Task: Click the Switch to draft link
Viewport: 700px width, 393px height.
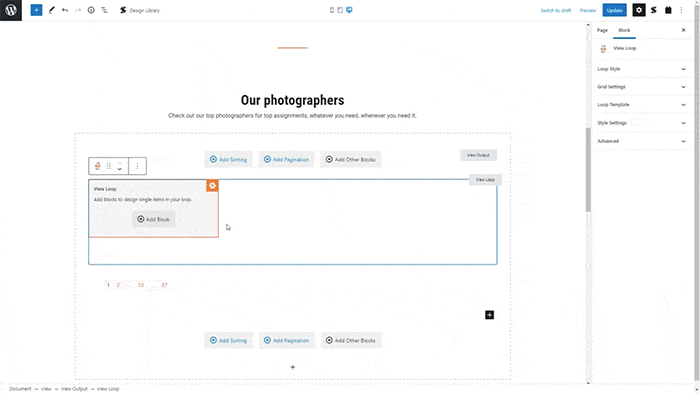Action: (556, 10)
